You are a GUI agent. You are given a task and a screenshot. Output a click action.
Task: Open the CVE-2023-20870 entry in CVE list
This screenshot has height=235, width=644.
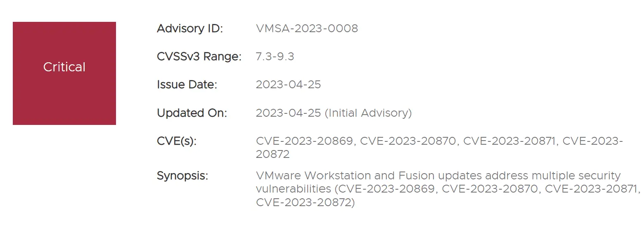(408, 141)
